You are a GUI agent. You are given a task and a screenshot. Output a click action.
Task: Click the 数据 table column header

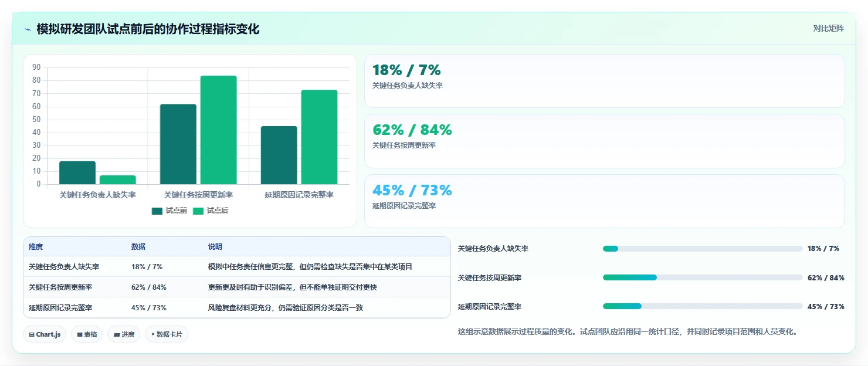tap(138, 247)
